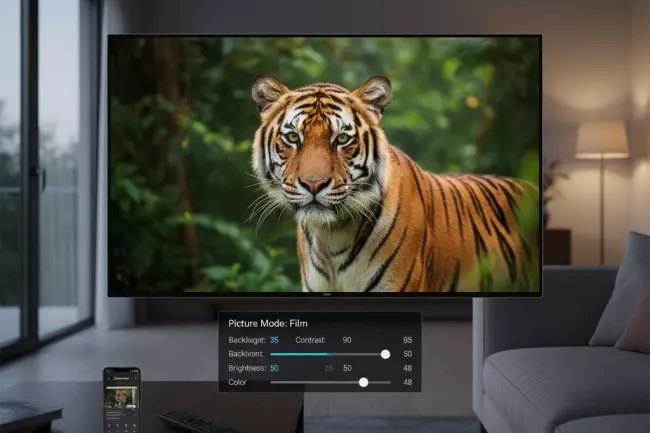Image resolution: width=650 pixels, height=433 pixels.
Task: Select the Brightness setting label
Action: click(x=246, y=368)
